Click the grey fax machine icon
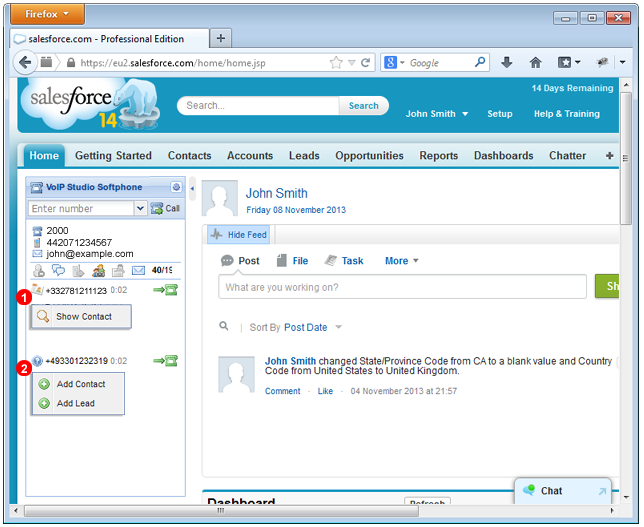Screen dimensions: 644x527 (118, 271)
